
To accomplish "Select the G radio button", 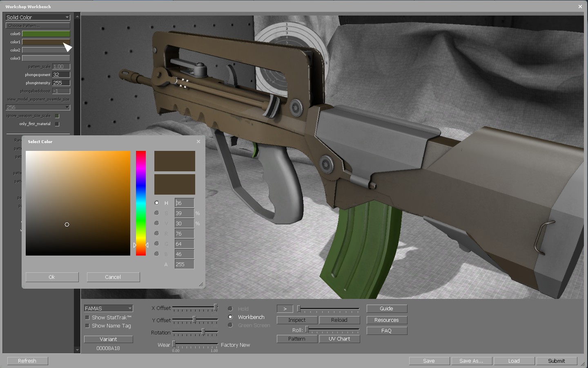I will click(x=156, y=244).
